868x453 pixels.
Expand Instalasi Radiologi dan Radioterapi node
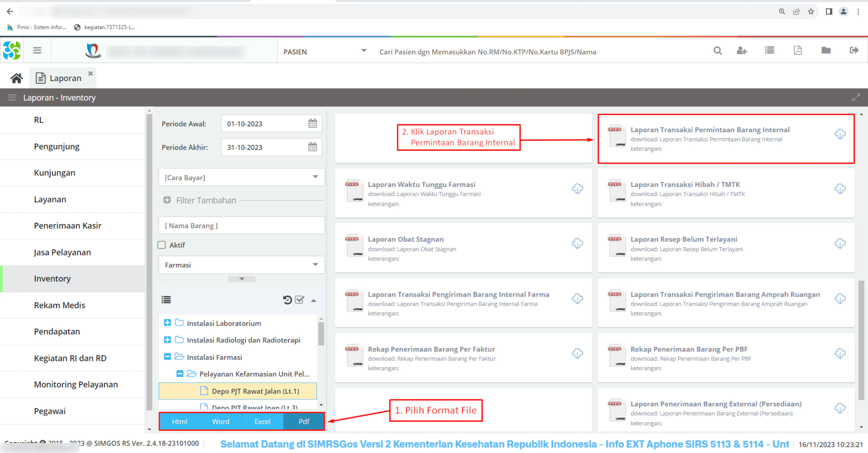(167, 340)
